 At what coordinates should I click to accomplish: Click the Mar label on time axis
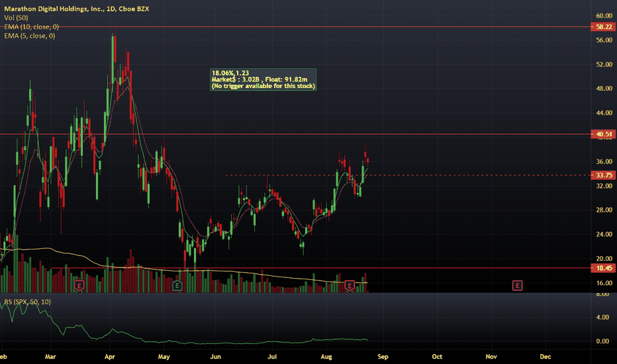click(50, 357)
